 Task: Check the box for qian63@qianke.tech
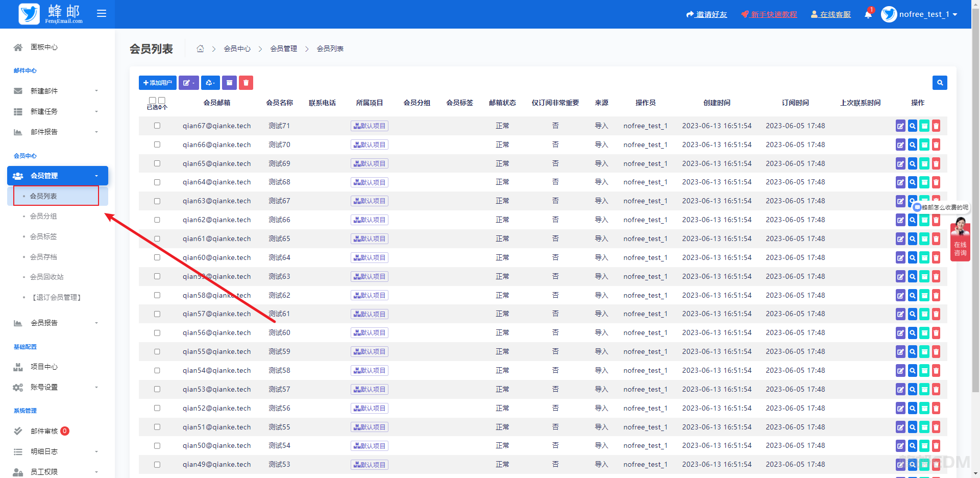click(x=157, y=201)
